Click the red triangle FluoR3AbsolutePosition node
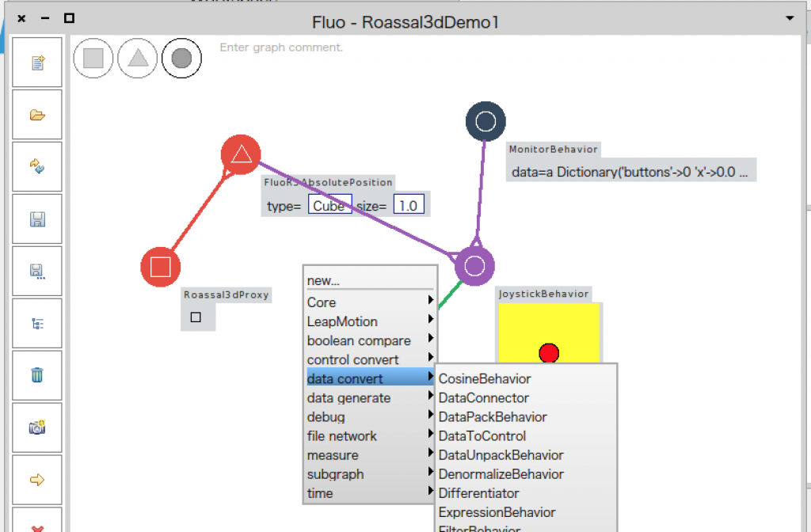 [x=241, y=154]
